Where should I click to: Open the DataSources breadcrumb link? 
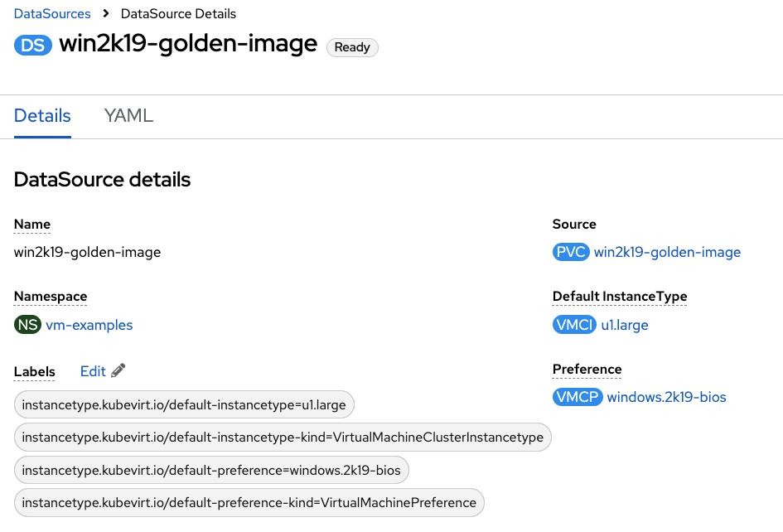point(52,14)
